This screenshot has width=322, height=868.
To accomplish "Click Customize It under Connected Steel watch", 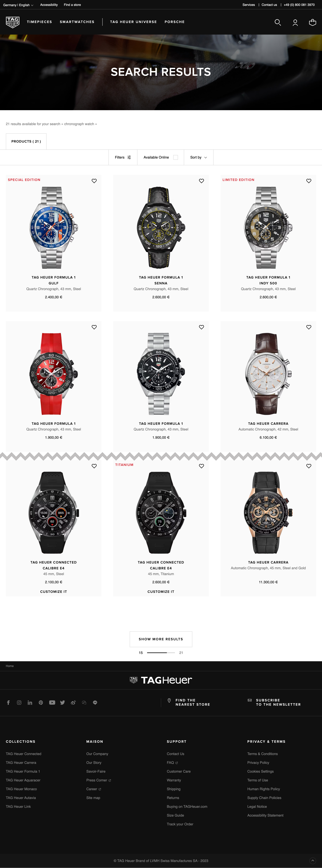I will click(x=54, y=592).
